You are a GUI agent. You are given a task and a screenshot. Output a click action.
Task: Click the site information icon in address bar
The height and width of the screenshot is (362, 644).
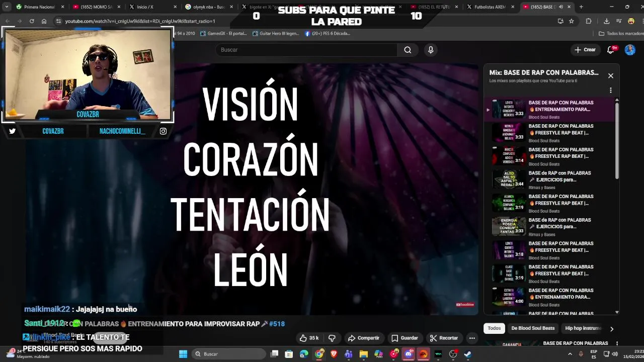pos(58,21)
